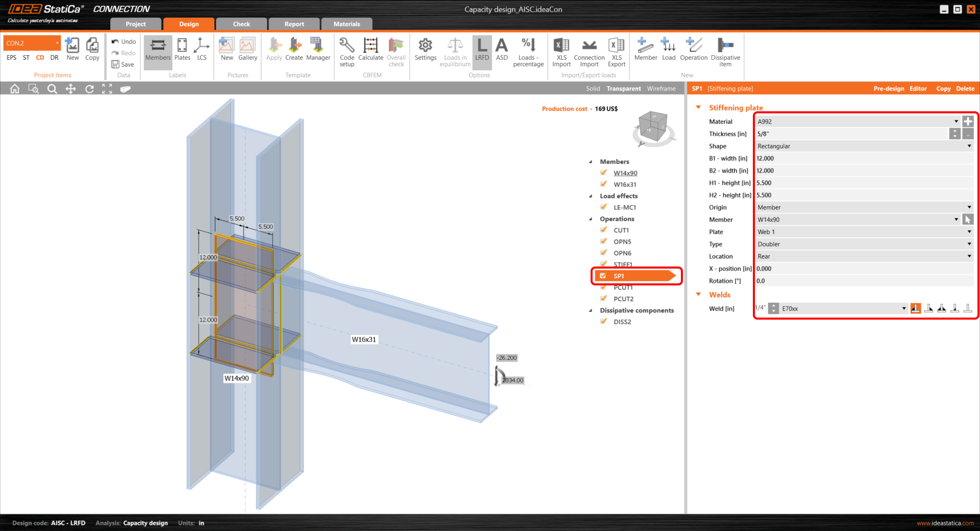The image size is (980, 531).
Task: Open the picture Gallery
Action: coord(248,51)
